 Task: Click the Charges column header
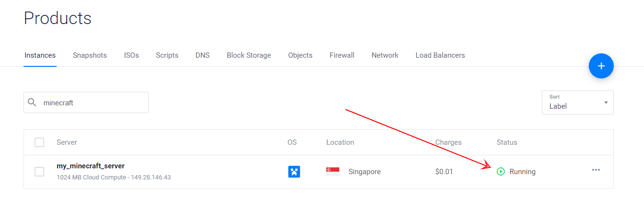[x=448, y=142]
